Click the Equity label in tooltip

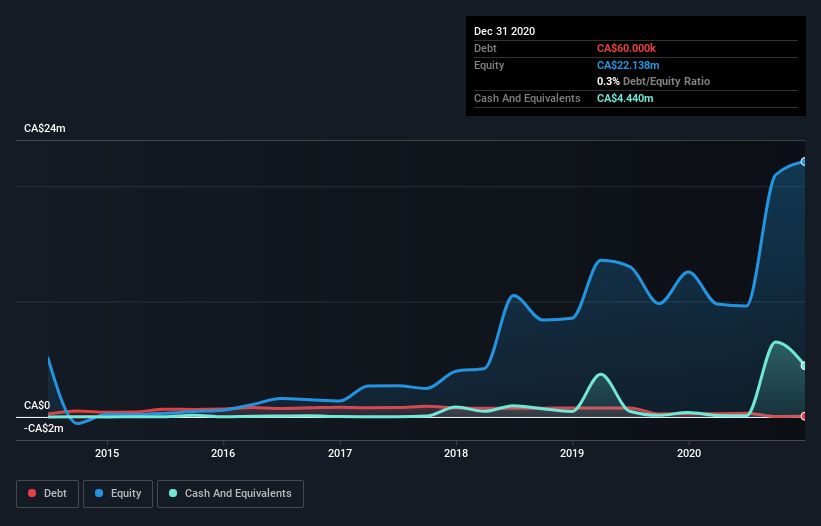coord(489,65)
